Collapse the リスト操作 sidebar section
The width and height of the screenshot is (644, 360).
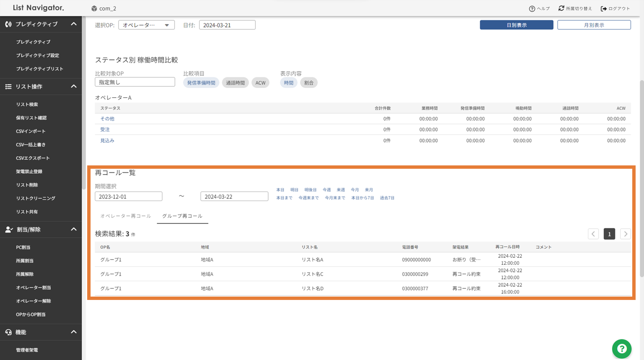click(74, 87)
